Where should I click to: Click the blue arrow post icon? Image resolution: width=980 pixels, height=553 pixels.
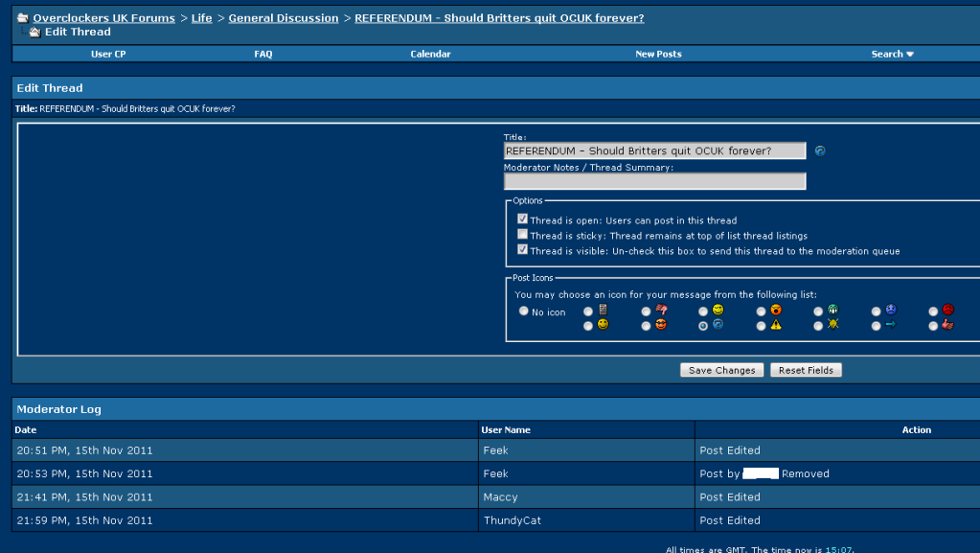coord(890,326)
